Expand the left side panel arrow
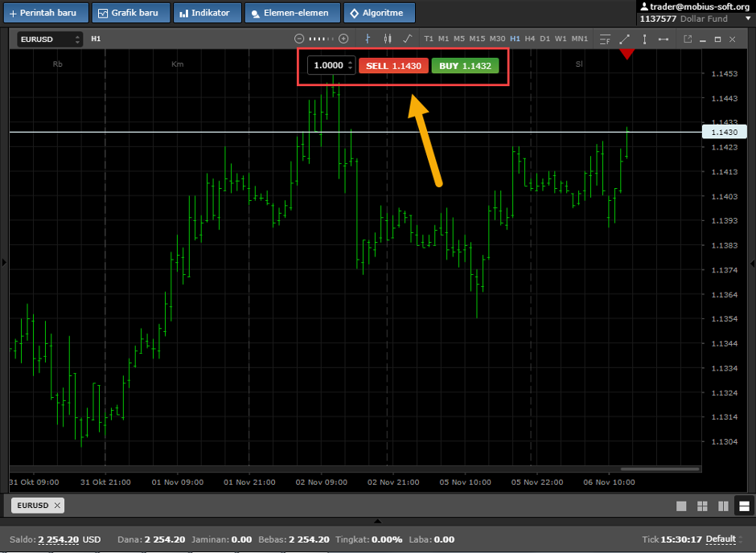 tap(4, 263)
